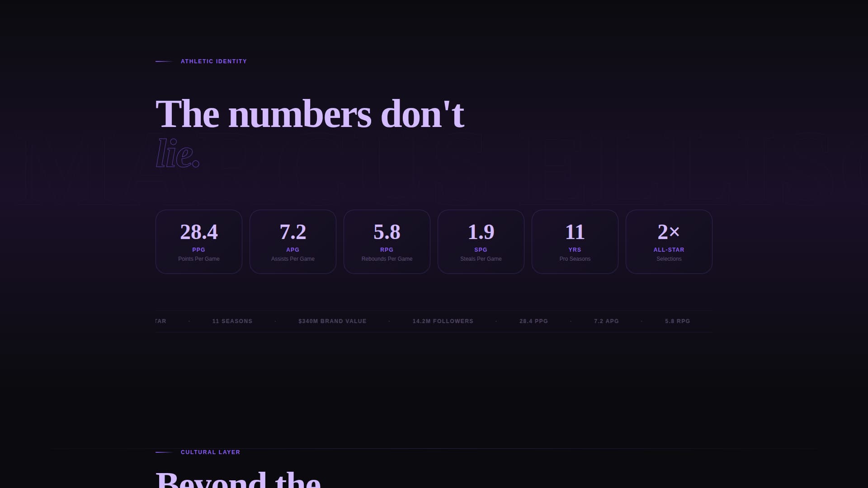Select the 7.2 APG stat card
Viewport: 868px width, 488px height.
pos(292,241)
